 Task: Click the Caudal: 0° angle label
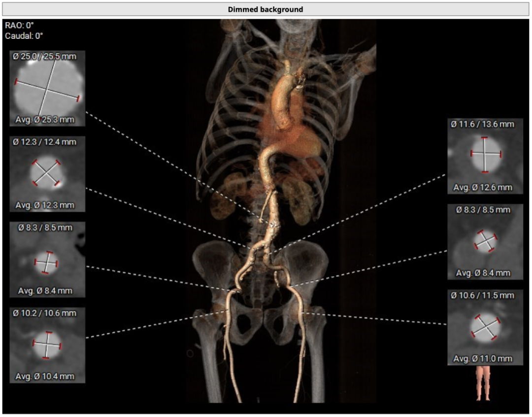click(x=24, y=35)
